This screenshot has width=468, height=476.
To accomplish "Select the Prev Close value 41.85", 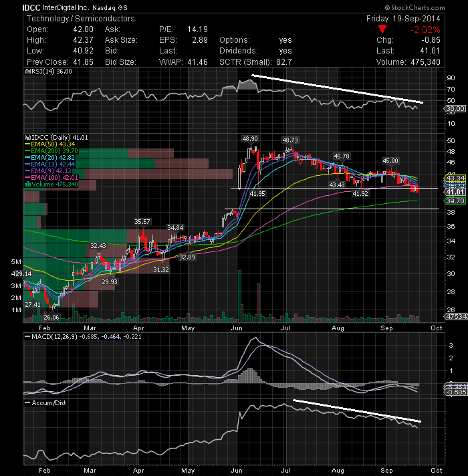I will (x=83, y=62).
